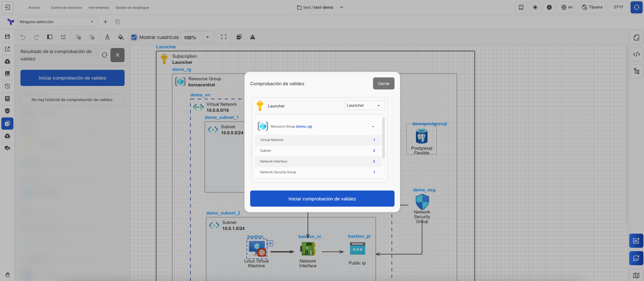Image resolution: width=644 pixels, height=281 pixels.
Task: Collapse the Resource Group demo_rg section
Action: click(x=373, y=127)
